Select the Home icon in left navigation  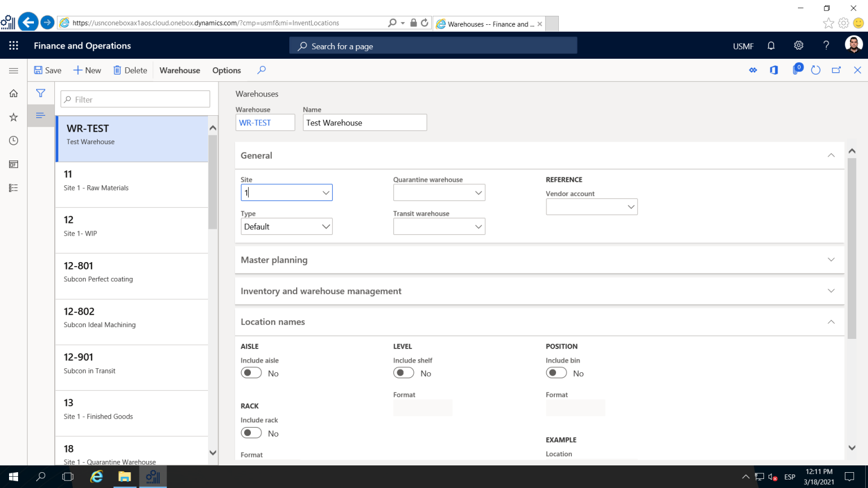(x=13, y=93)
